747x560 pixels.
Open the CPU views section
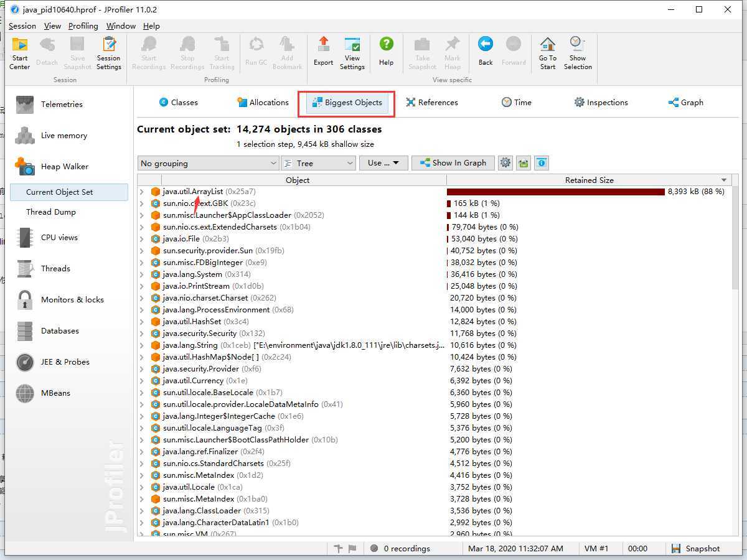pos(59,238)
